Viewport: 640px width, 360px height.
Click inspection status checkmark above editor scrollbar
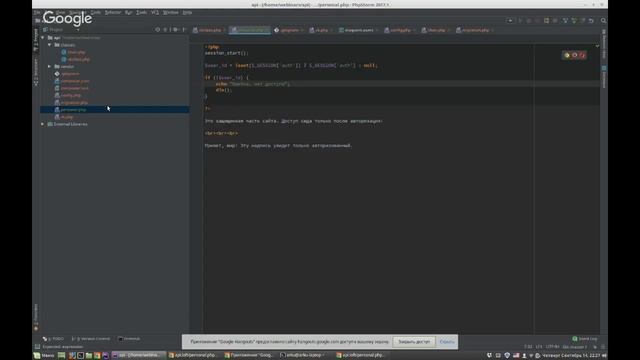point(597,46)
